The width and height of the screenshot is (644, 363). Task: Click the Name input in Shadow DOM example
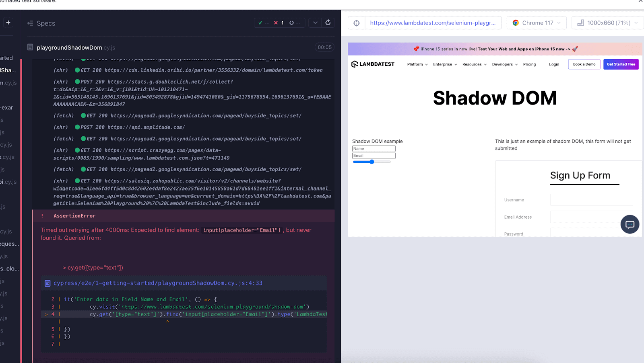click(x=374, y=149)
